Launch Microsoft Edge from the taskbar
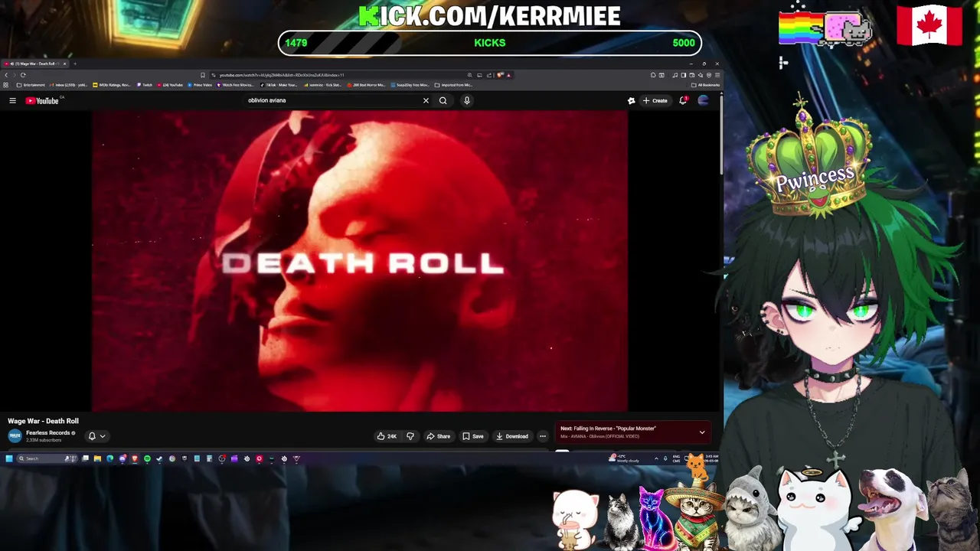Screen dimensions: 980x551 point(109,458)
